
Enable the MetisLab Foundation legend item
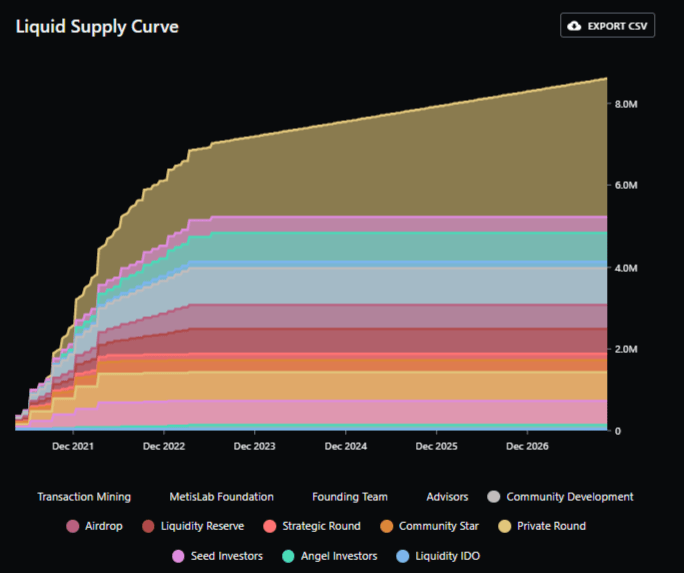222,497
